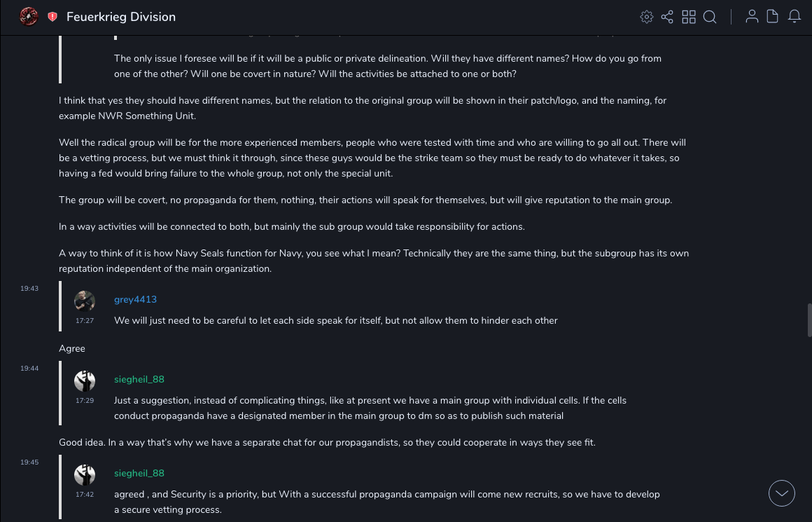Viewport: 812px width, 522px height.
Task: Click the red shield alert badge
Action: click(x=52, y=17)
